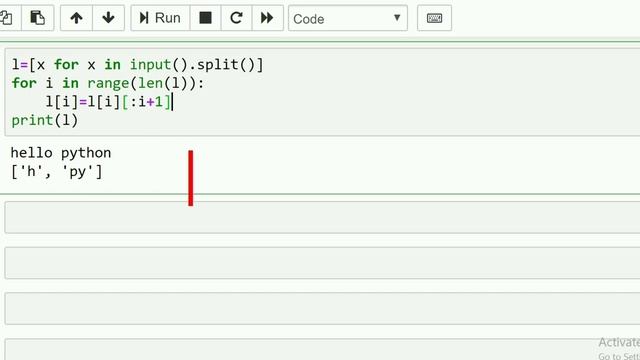Open the command palette keyboard icon
640x360 pixels.
click(434, 18)
